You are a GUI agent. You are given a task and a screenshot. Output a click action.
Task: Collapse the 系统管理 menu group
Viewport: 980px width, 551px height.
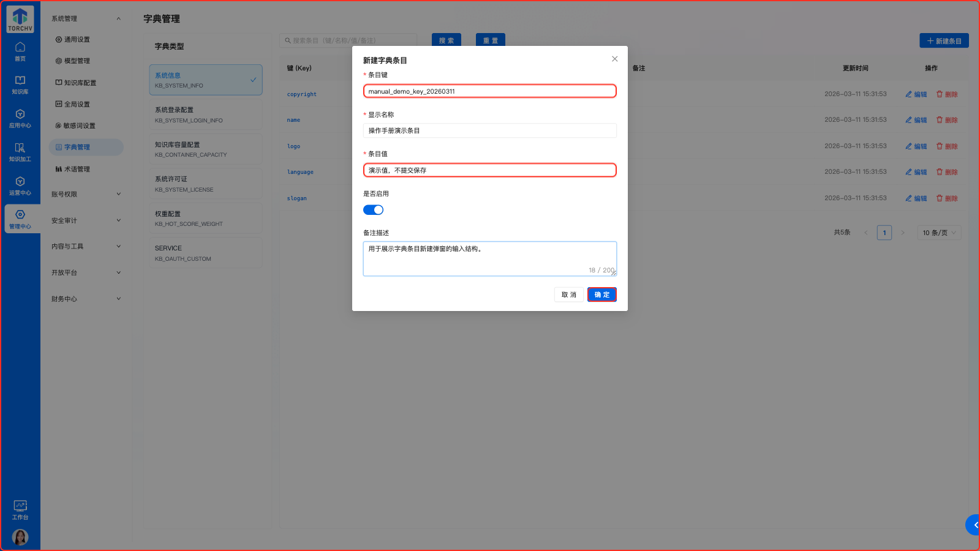click(86, 18)
